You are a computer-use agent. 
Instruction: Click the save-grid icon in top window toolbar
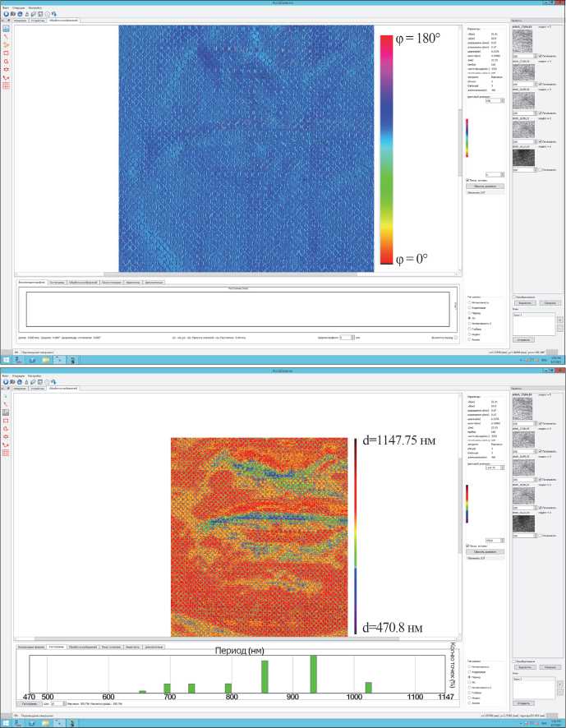41,14
